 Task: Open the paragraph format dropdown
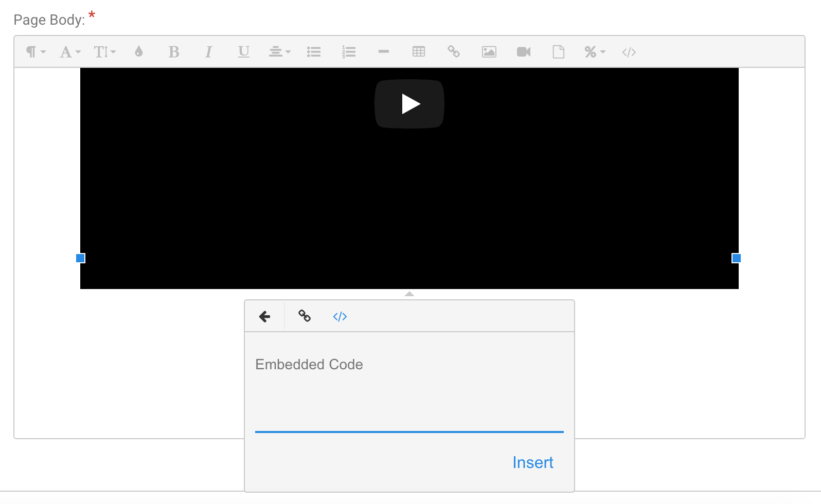[36, 52]
